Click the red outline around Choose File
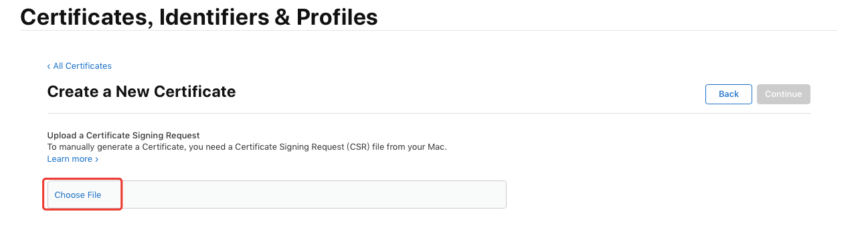868x242 pixels. [83, 195]
